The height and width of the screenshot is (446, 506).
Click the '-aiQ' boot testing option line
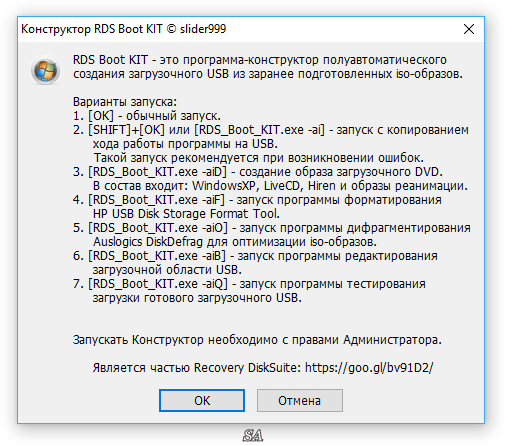[x=249, y=284]
